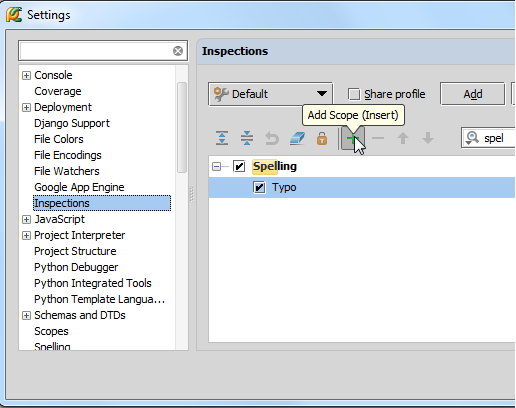Viewport: 516px width, 408px height.
Task: Click the orange padlock icon
Action: click(322, 139)
